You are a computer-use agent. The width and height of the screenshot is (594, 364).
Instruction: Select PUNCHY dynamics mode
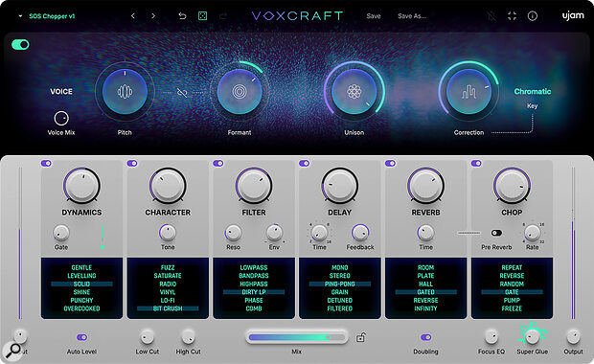(x=81, y=301)
